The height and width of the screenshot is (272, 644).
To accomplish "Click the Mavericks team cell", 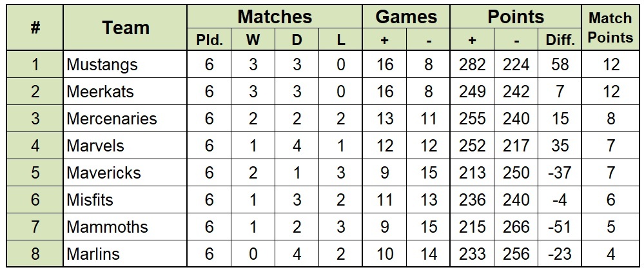I will click(x=125, y=173).
